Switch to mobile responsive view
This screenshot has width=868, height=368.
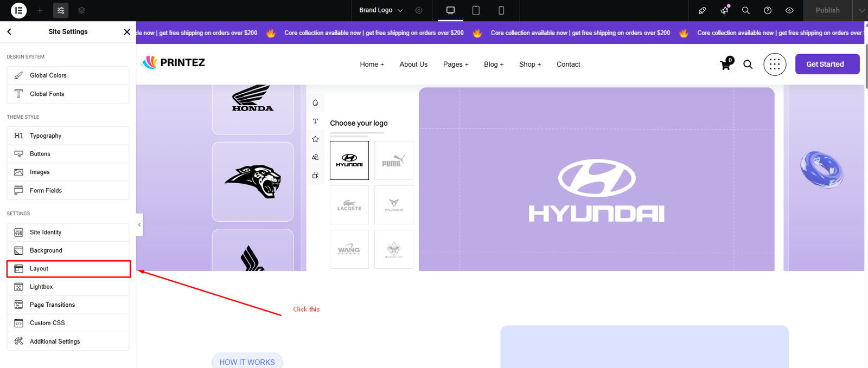click(x=501, y=10)
